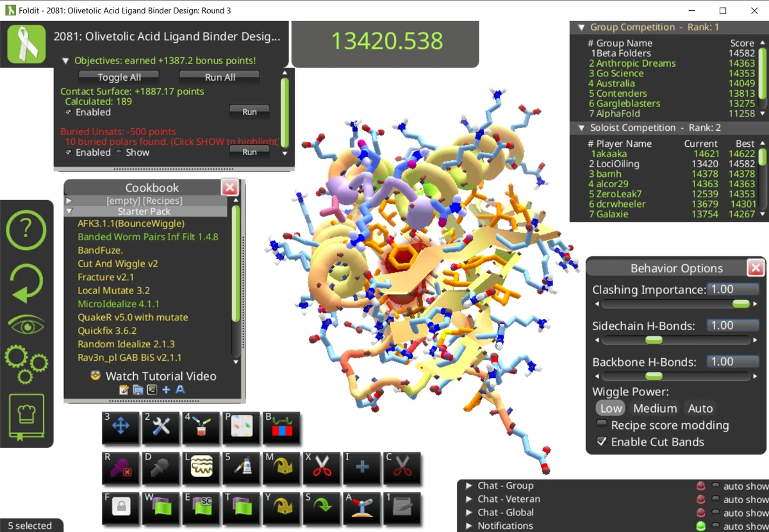Screen dimensions: 769x532
Task: Open Help with the question mark icon
Action: 26,229
